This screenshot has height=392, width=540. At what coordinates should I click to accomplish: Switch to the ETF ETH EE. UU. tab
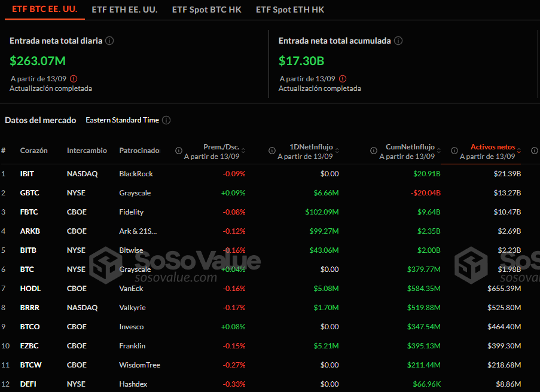coord(124,10)
